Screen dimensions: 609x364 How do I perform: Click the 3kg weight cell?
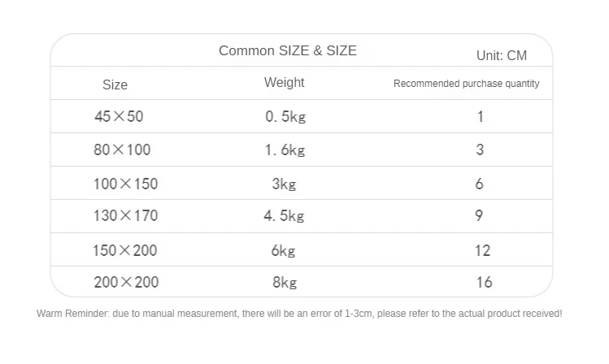[284, 184]
